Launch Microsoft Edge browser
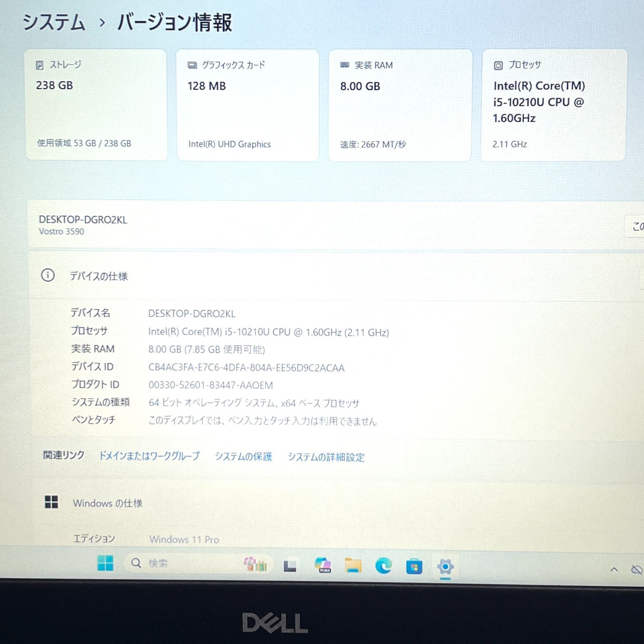The height and width of the screenshot is (644, 644). [x=383, y=566]
